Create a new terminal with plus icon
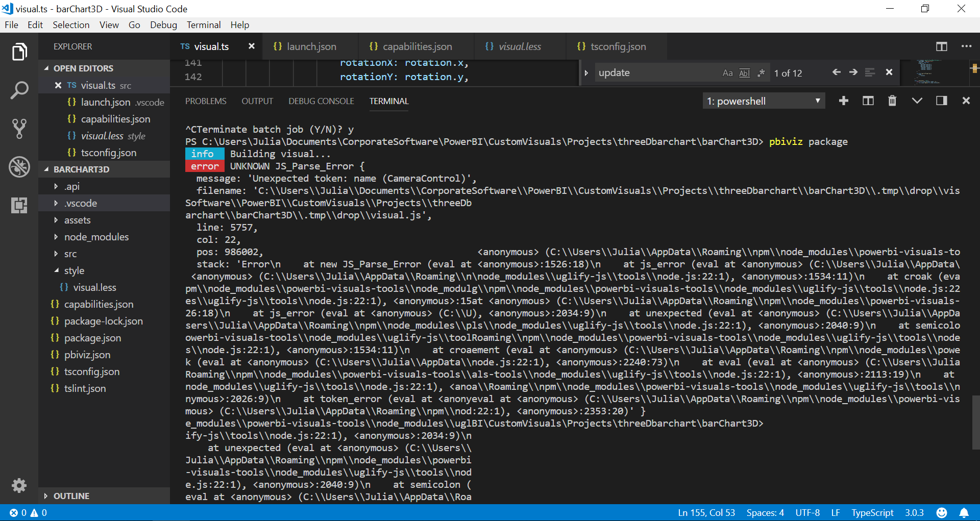The height and width of the screenshot is (521, 980). [844, 101]
